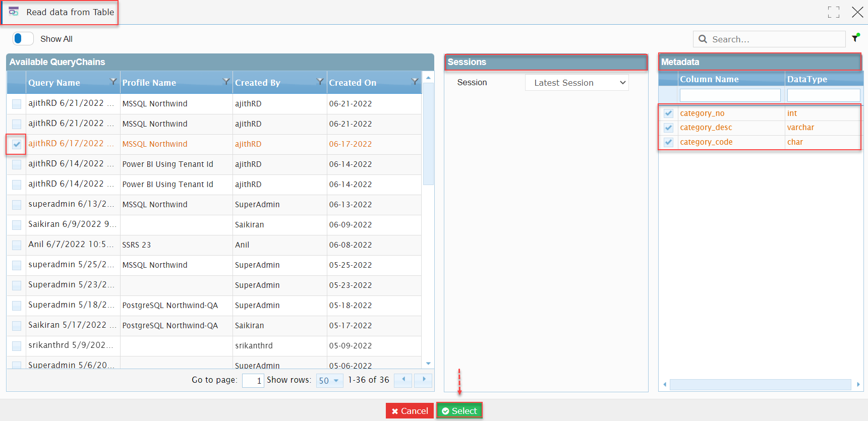Sort by the Created On column header

353,83
